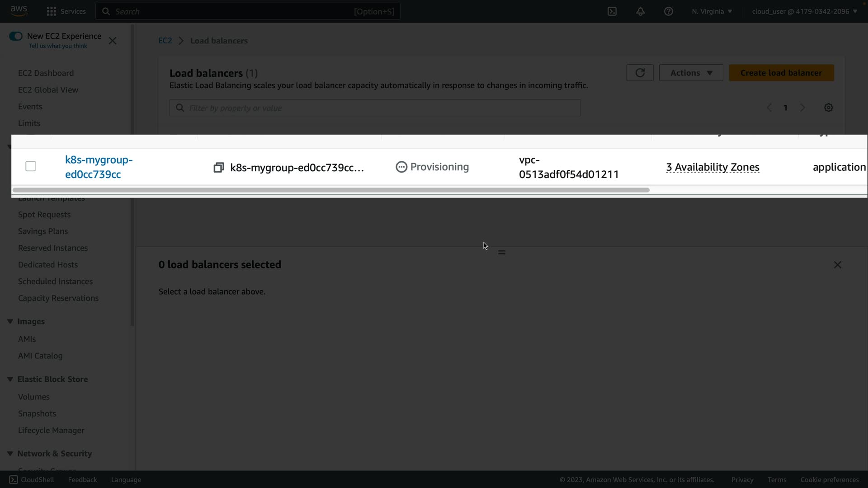Image resolution: width=868 pixels, height=488 pixels.
Task: Go to Volumes in the sidebar
Action: pos(34,397)
